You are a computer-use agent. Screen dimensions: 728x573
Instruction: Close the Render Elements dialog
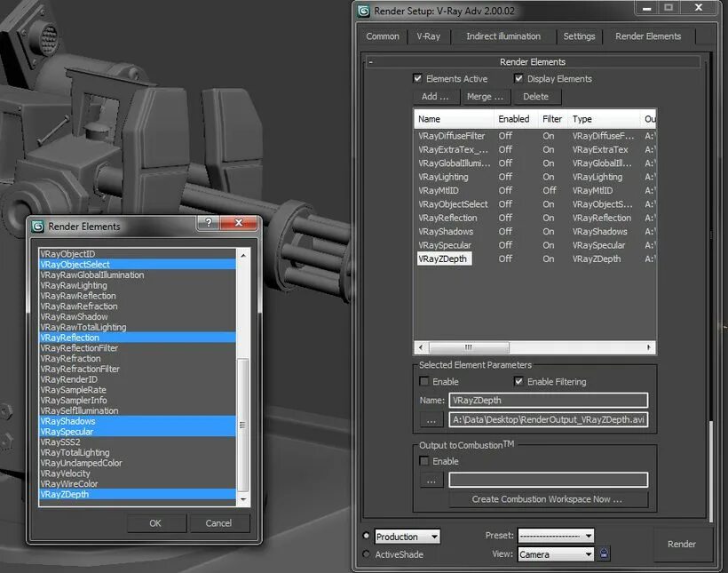pos(239,223)
